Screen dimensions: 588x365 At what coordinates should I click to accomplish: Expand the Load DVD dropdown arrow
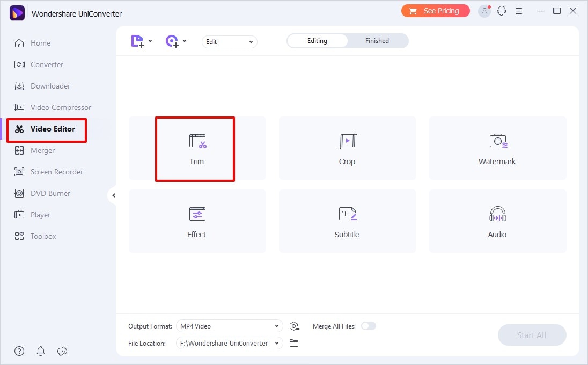[x=185, y=41]
